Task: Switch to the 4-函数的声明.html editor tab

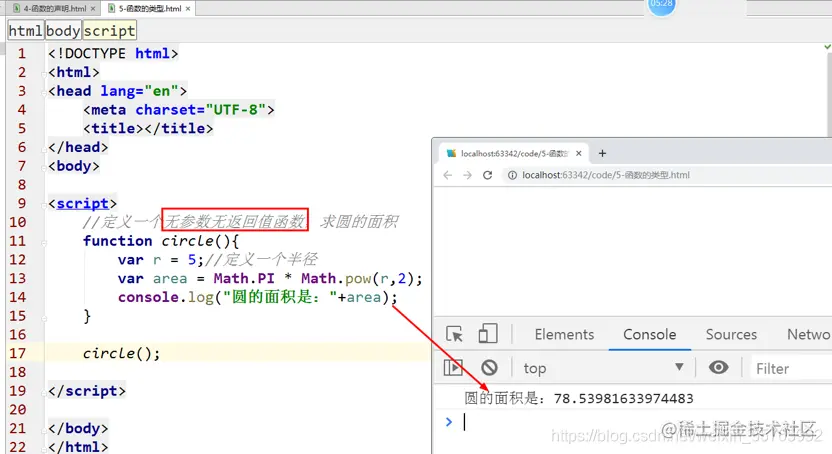Action: coord(55,8)
